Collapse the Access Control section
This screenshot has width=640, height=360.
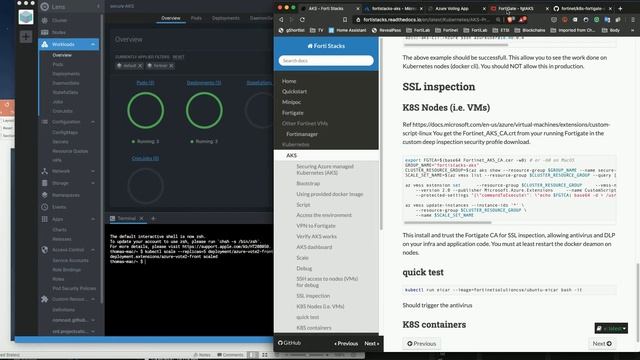(93, 249)
